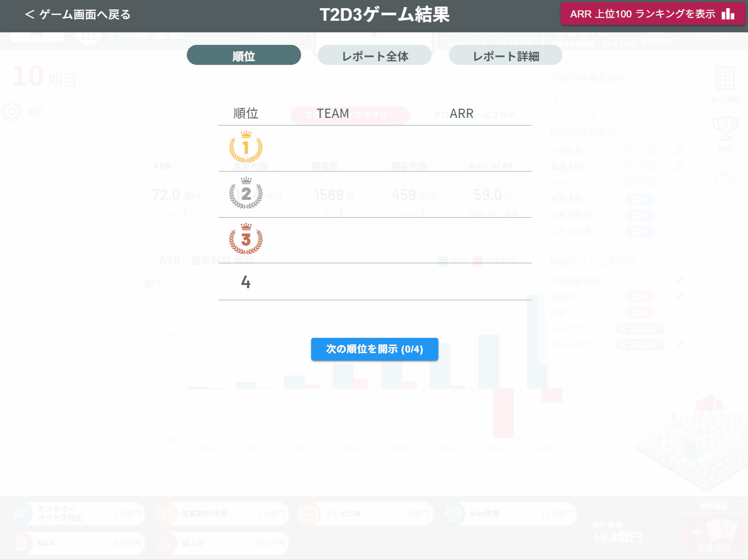Click the bronze 3rd place medal icon

click(246, 239)
